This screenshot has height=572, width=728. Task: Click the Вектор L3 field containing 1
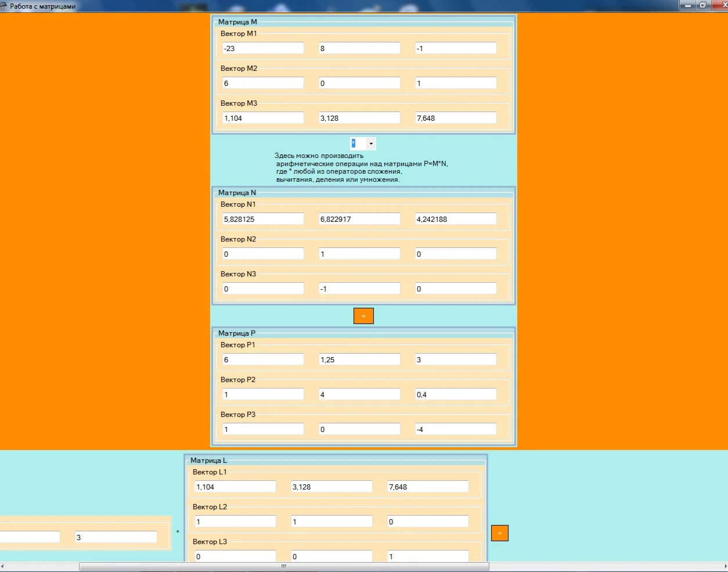coord(428,556)
